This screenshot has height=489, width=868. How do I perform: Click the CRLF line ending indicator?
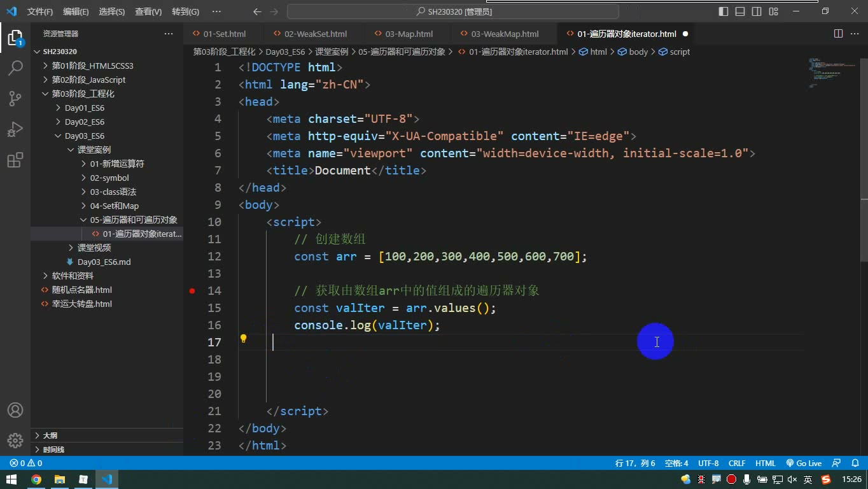(737, 464)
